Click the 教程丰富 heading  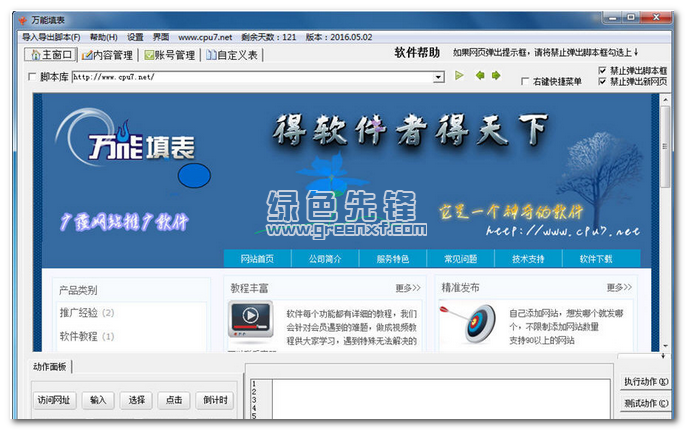click(x=249, y=288)
